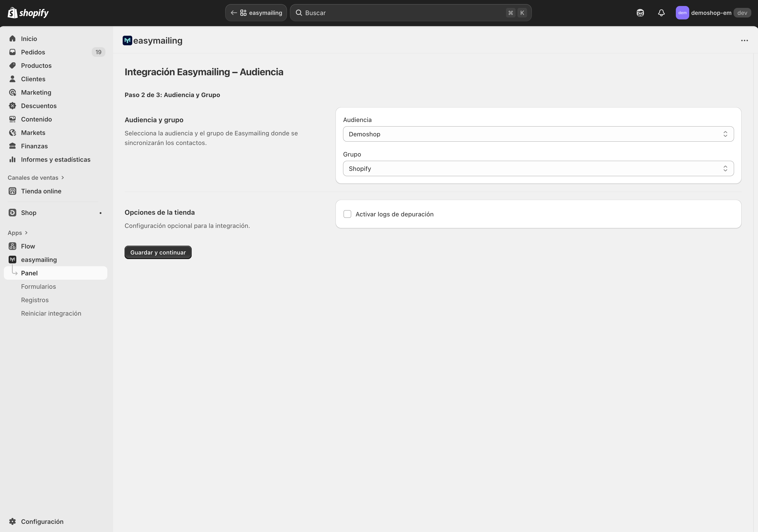
Task: Open Registros under easymailing
Action: [x=35, y=300]
